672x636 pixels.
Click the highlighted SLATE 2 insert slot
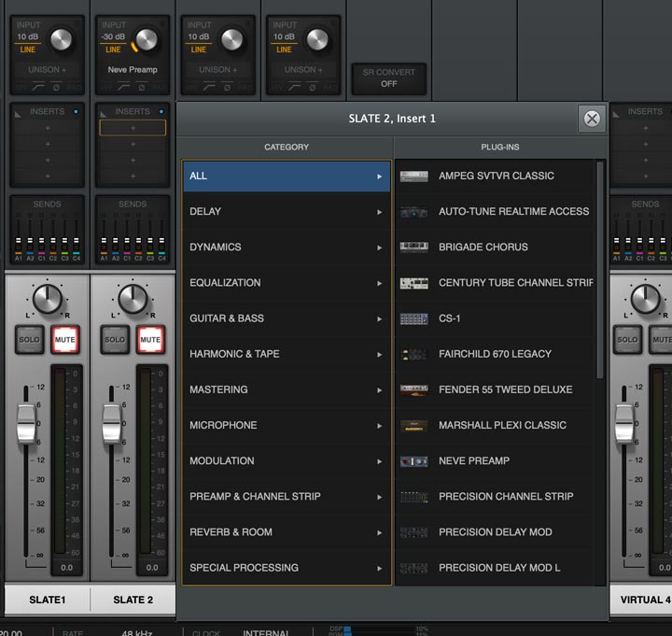pos(133,128)
